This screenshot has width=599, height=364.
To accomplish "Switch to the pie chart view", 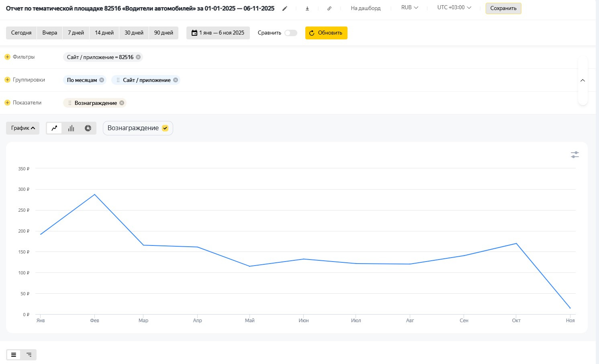I will 88,128.
